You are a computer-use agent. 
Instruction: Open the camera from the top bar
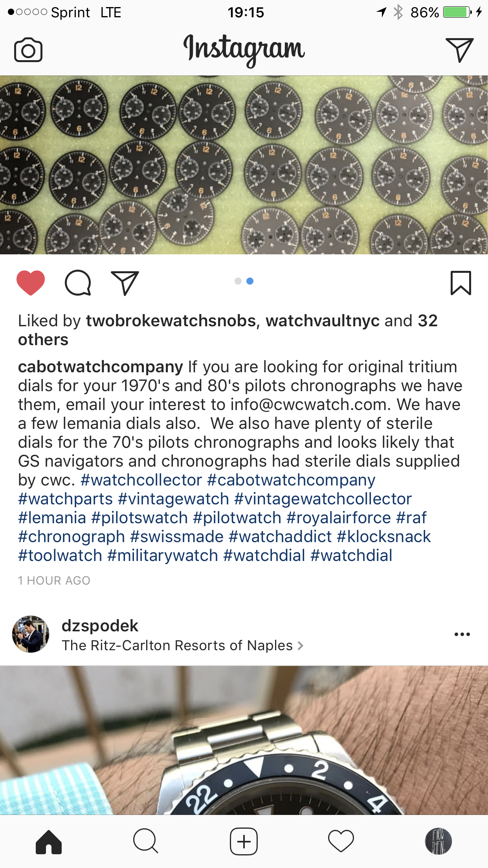(x=28, y=50)
